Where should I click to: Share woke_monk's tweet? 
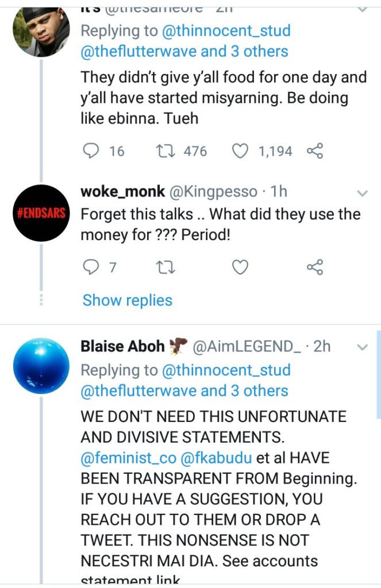[x=315, y=267]
